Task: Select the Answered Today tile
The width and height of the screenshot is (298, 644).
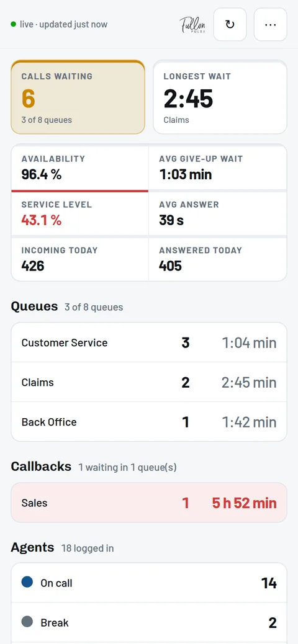Action: coord(217,259)
